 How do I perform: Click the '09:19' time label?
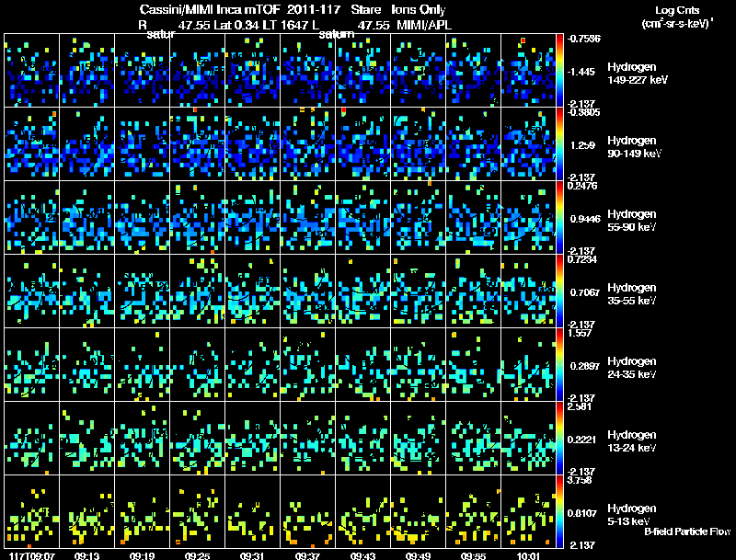pos(143,555)
